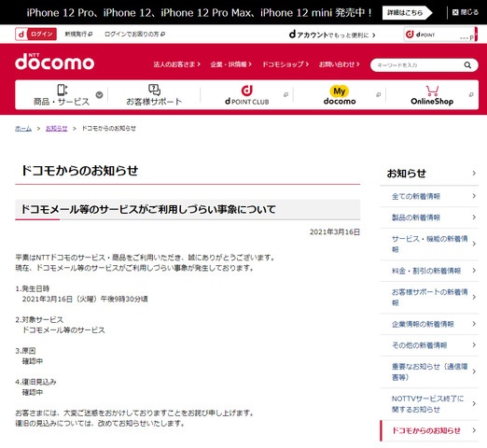
Task: Click 2.対象サービス text
Action: click(39, 319)
